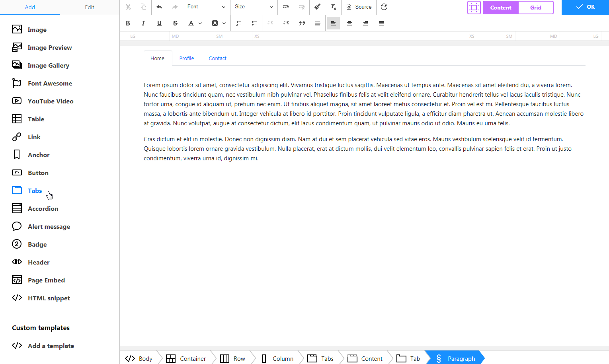Switch to Grid mode
The height and width of the screenshot is (364, 609).
click(x=536, y=8)
